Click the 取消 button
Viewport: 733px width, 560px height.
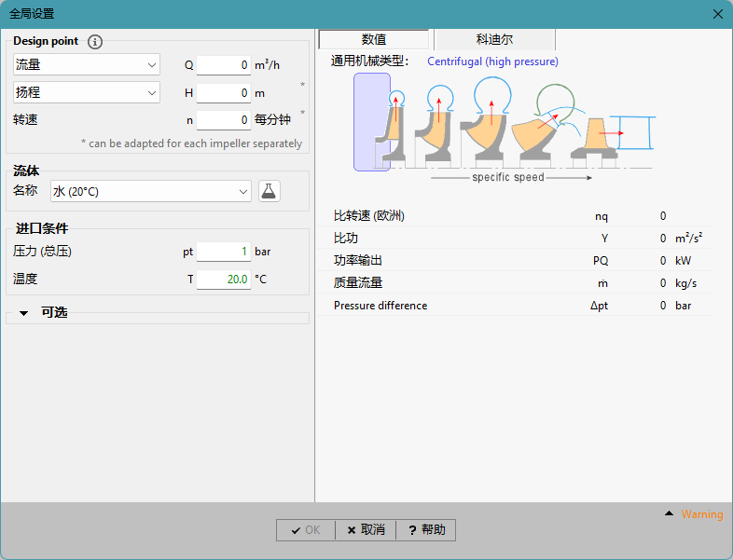pyautogui.click(x=366, y=530)
